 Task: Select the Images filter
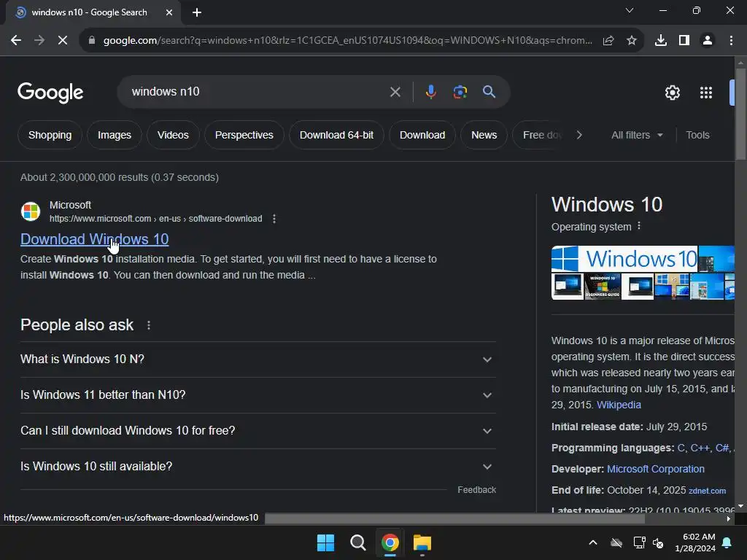tap(115, 135)
